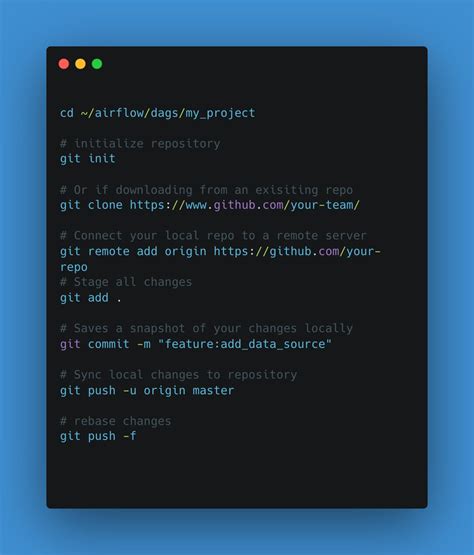474x555 pixels.
Task: Click the 'git push -u origin master' command
Action: click(x=147, y=390)
